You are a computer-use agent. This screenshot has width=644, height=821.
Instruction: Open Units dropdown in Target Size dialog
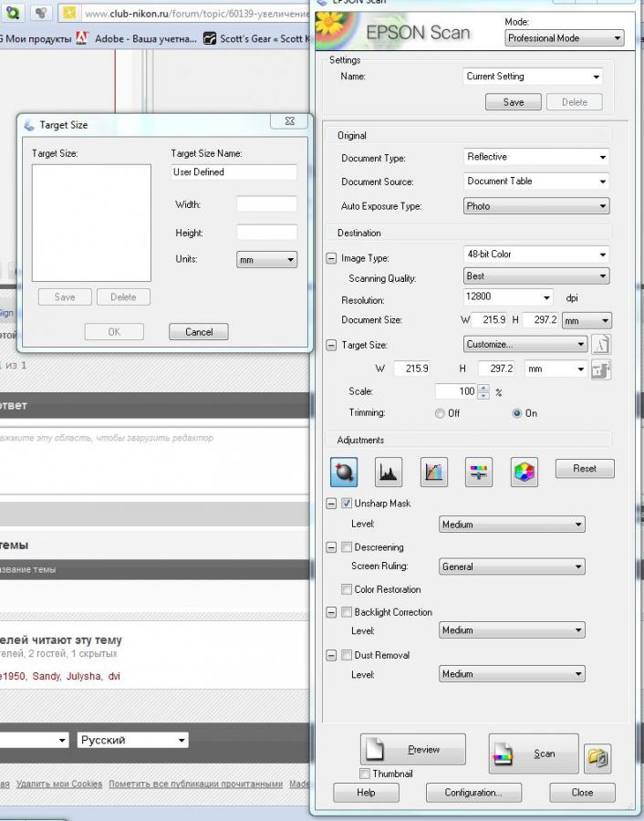point(267,260)
